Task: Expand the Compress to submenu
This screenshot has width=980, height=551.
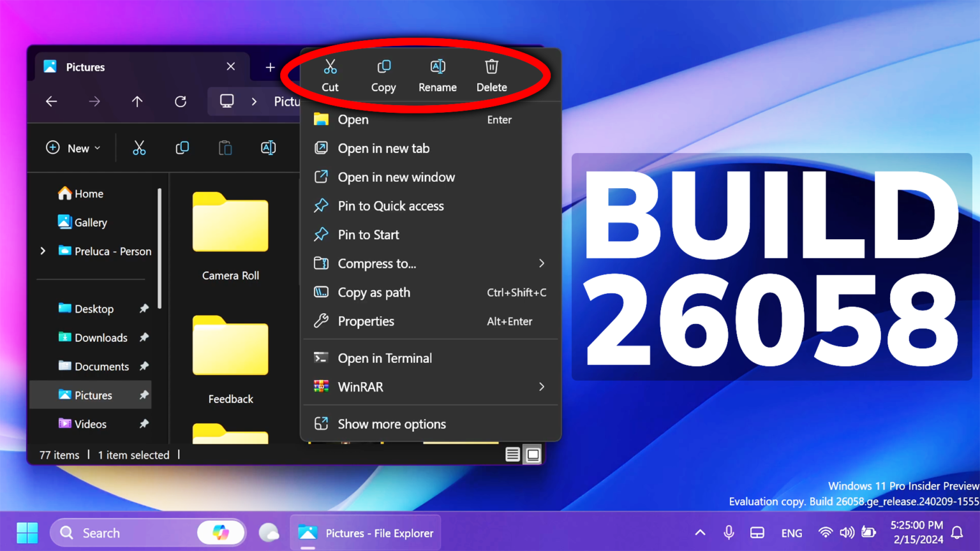Action: point(541,263)
